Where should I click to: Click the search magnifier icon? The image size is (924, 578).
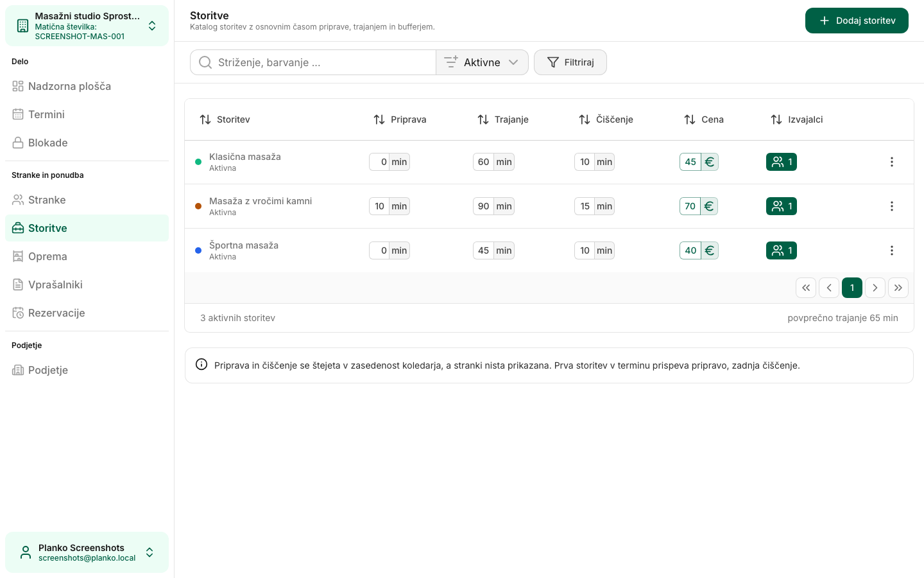click(x=205, y=62)
